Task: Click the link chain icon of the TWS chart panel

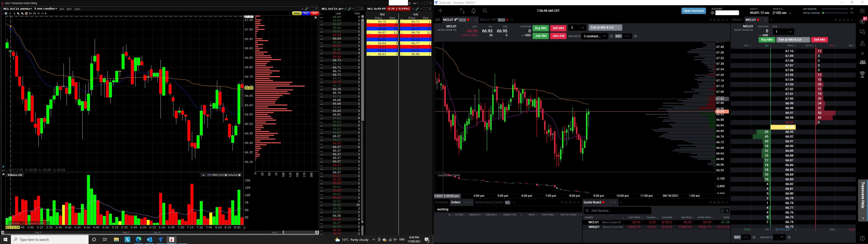Action: point(306,9)
